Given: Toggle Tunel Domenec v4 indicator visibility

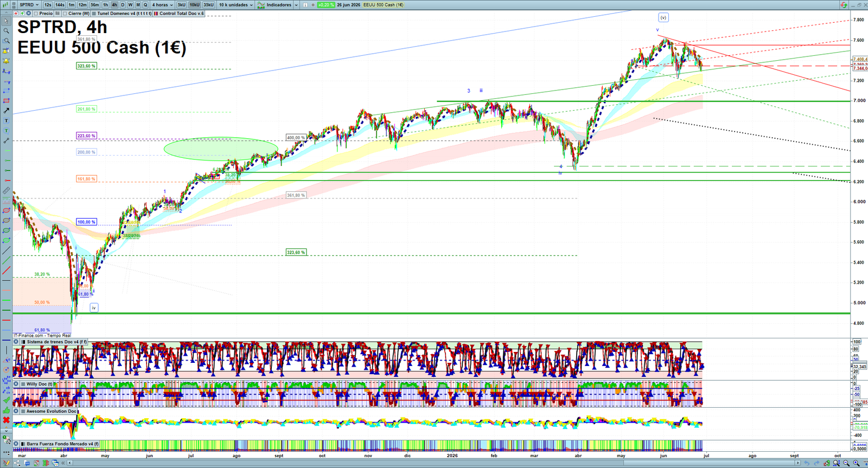Looking at the screenshot, I should [x=94, y=14].
